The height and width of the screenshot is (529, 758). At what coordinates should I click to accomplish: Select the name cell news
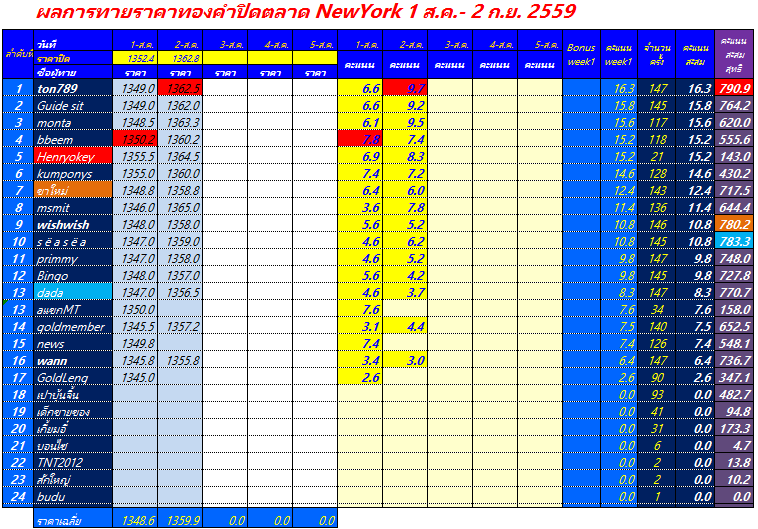pyautogui.click(x=73, y=343)
